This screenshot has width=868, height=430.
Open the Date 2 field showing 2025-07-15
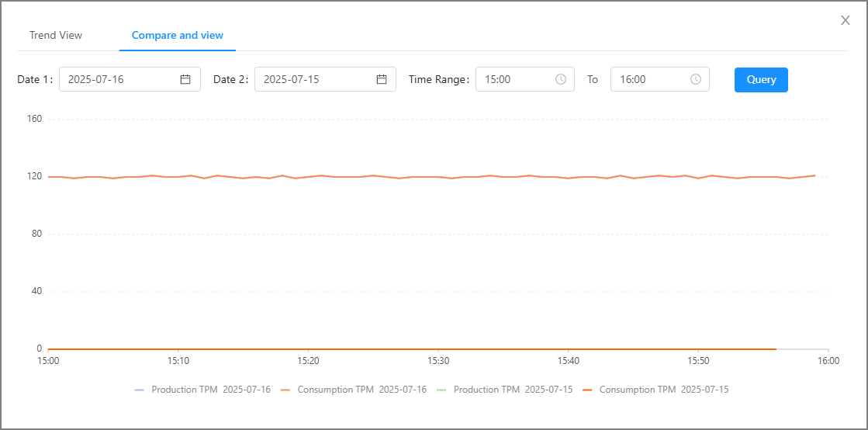[326, 79]
